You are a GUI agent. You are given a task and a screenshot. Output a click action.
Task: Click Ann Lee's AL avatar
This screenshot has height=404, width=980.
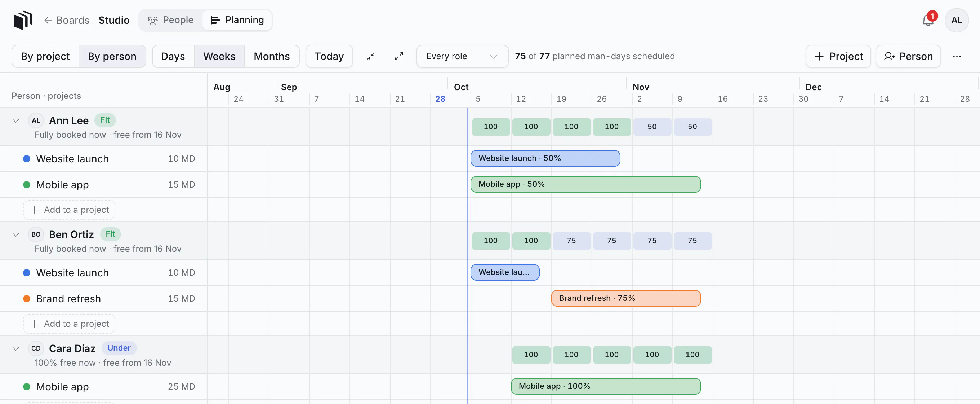click(x=36, y=121)
